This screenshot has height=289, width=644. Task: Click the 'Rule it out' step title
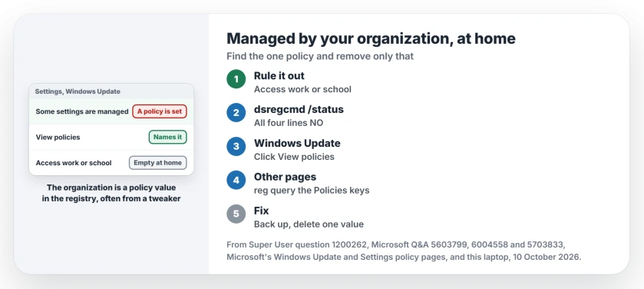click(279, 75)
